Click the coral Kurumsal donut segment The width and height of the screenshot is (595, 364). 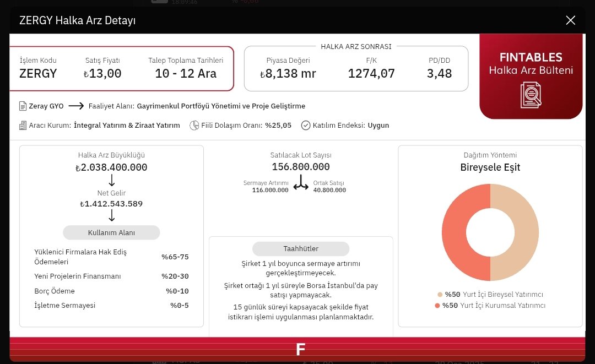(454, 232)
